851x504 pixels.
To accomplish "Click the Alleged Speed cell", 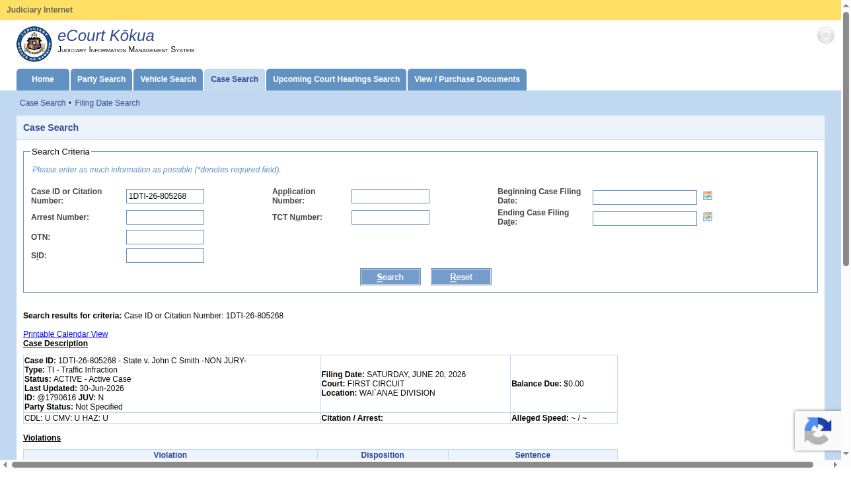I will point(564,418).
